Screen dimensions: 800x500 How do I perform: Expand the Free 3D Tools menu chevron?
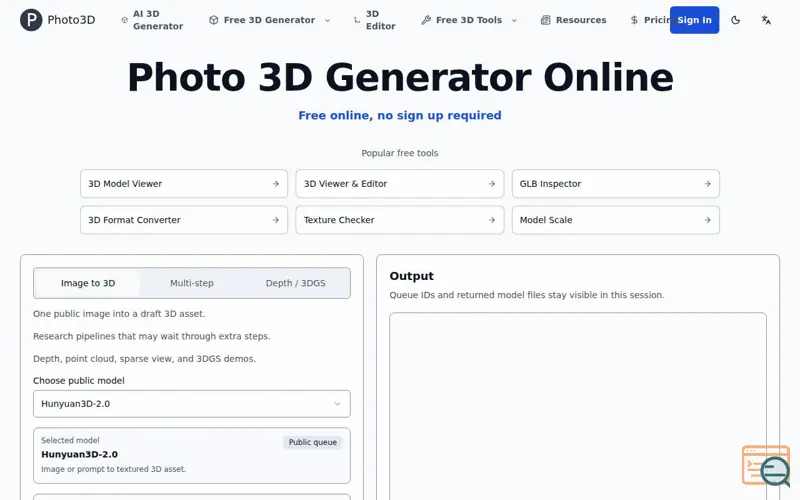[x=514, y=20]
